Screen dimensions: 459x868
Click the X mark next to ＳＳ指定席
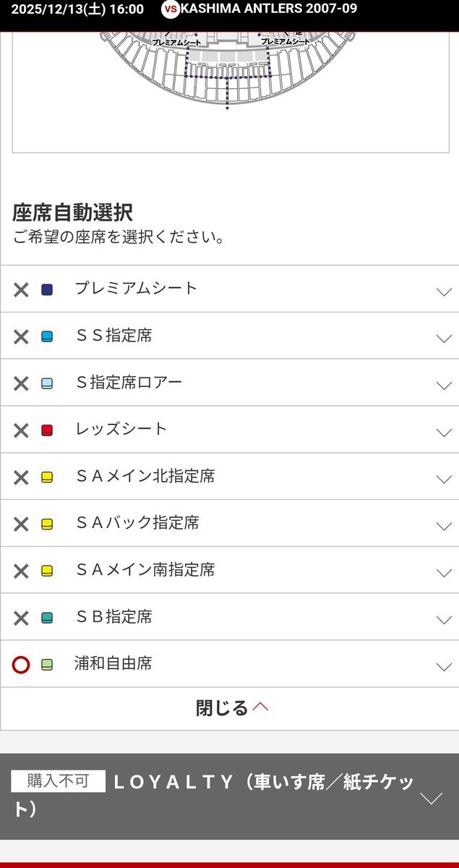tap(21, 336)
